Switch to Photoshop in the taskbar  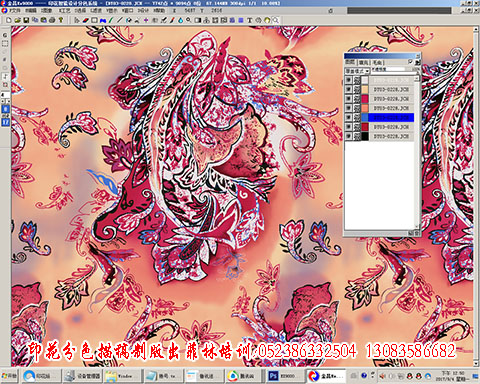tap(283, 376)
